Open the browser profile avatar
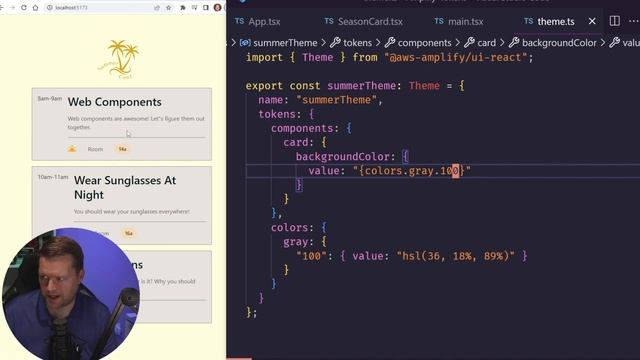 tap(218, 7)
